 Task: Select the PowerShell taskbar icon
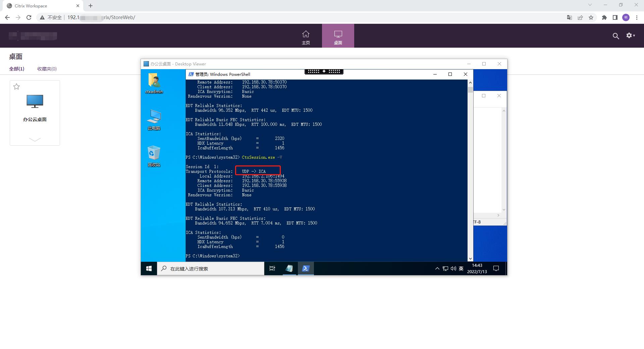[x=306, y=268]
